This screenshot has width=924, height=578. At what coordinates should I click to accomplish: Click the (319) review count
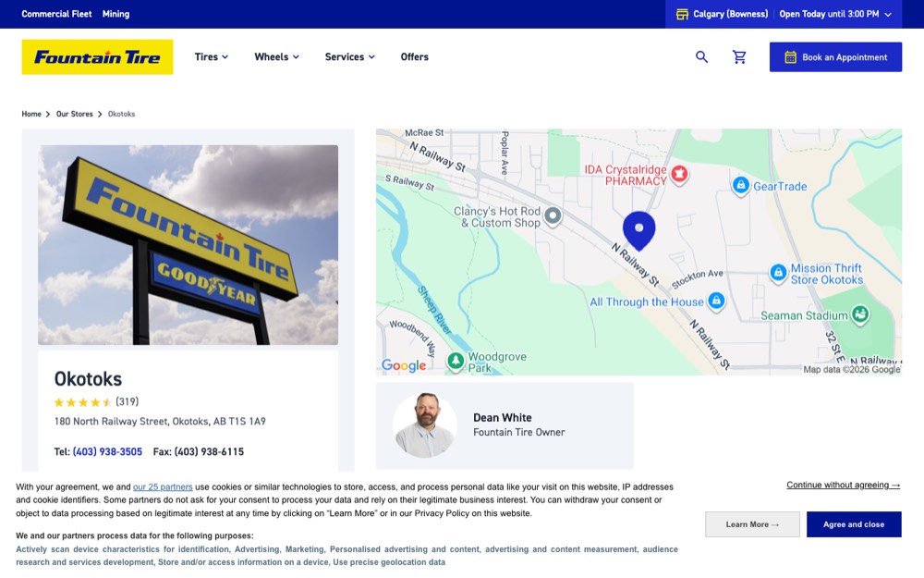[128, 401]
